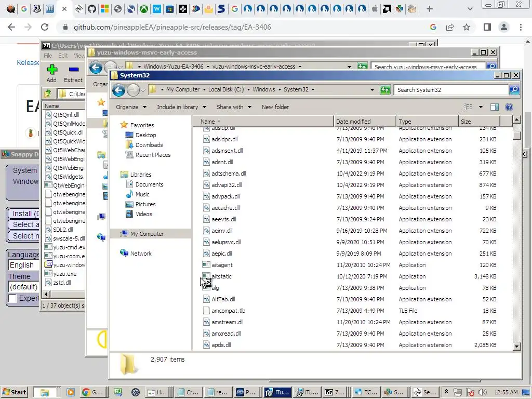Screen dimensions: 532x399
Task: Expand the arrow after Windows in System32 breadcrumb
Action: pyautogui.click(x=280, y=89)
